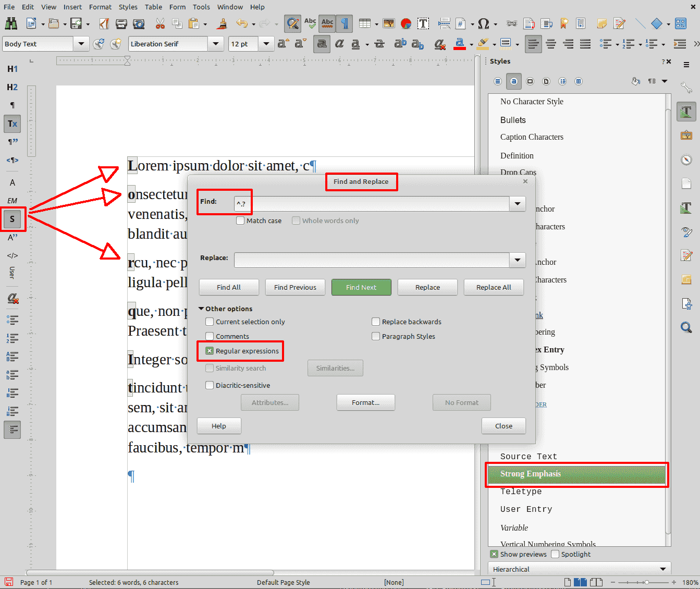Click the Strong Emphasis 'S' sidebar icon
Image resolution: width=700 pixels, height=589 pixels.
point(13,219)
